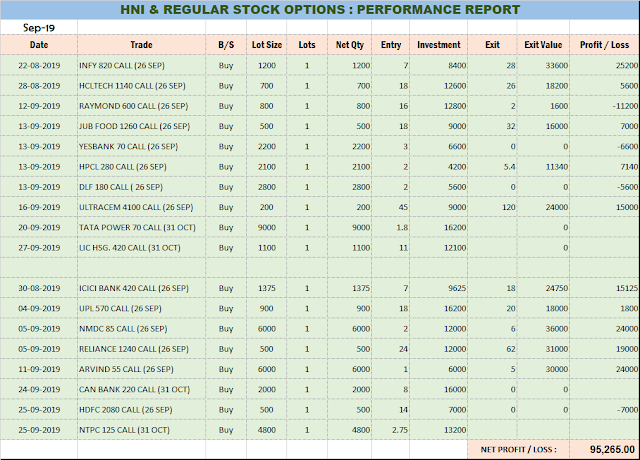Click the ULTRACEM exit price 120
This screenshot has width=640, height=460.
point(509,207)
